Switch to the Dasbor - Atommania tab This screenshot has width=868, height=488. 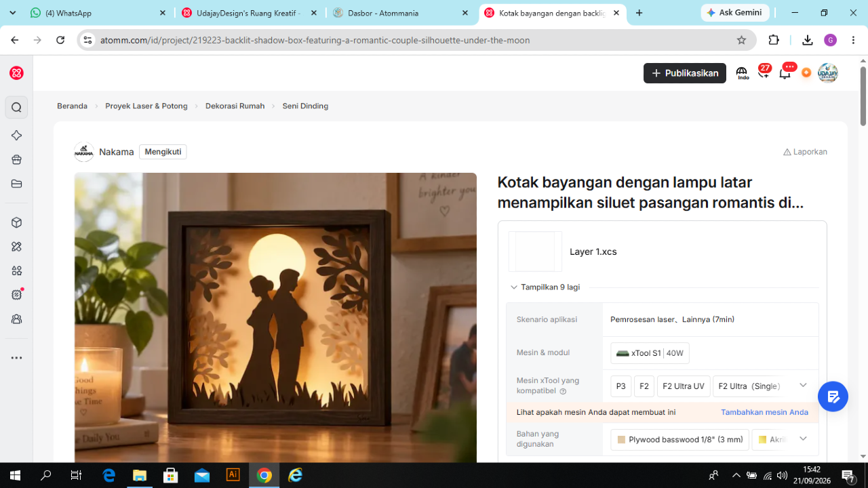click(401, 13)
